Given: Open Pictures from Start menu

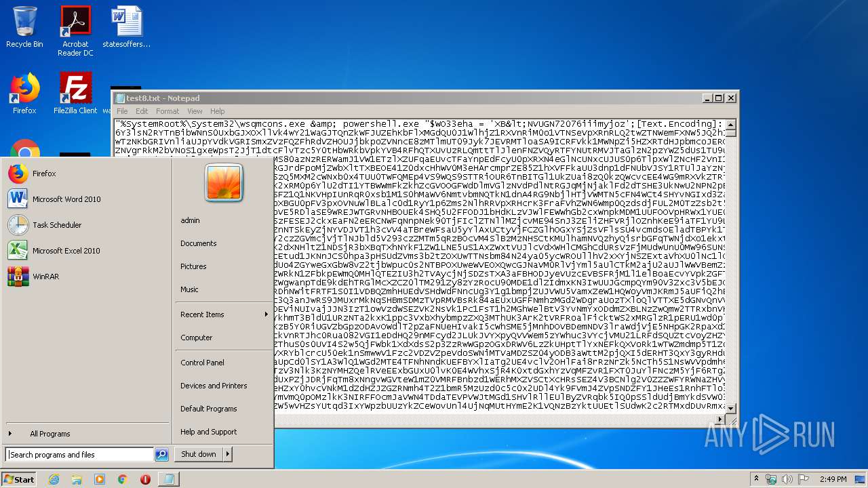Looking at the screenshot, I should [193, 266].
